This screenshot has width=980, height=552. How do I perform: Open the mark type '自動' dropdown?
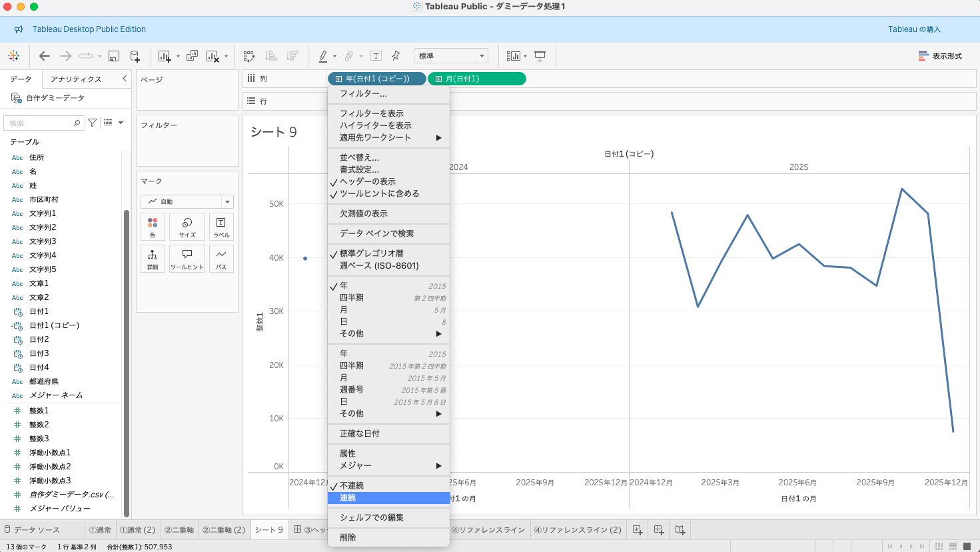click(x=187, y=201)
